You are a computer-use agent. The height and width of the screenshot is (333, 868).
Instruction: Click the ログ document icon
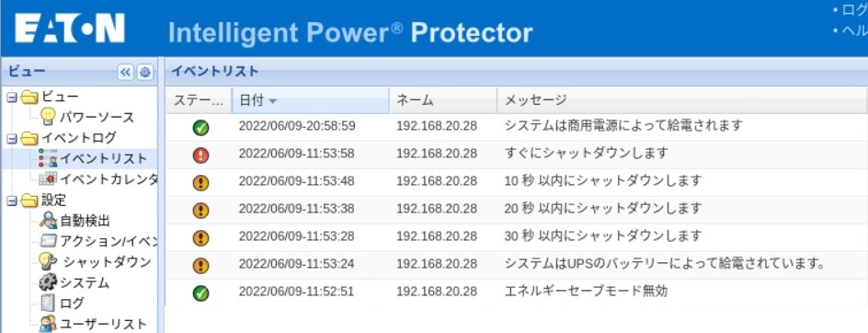click(48, 303)
